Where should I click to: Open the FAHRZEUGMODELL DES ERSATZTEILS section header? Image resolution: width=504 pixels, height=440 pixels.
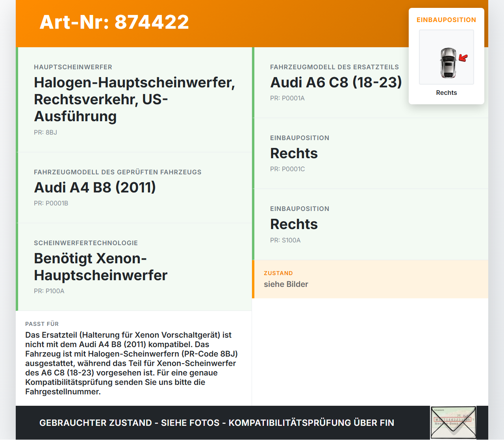(334, 67)
